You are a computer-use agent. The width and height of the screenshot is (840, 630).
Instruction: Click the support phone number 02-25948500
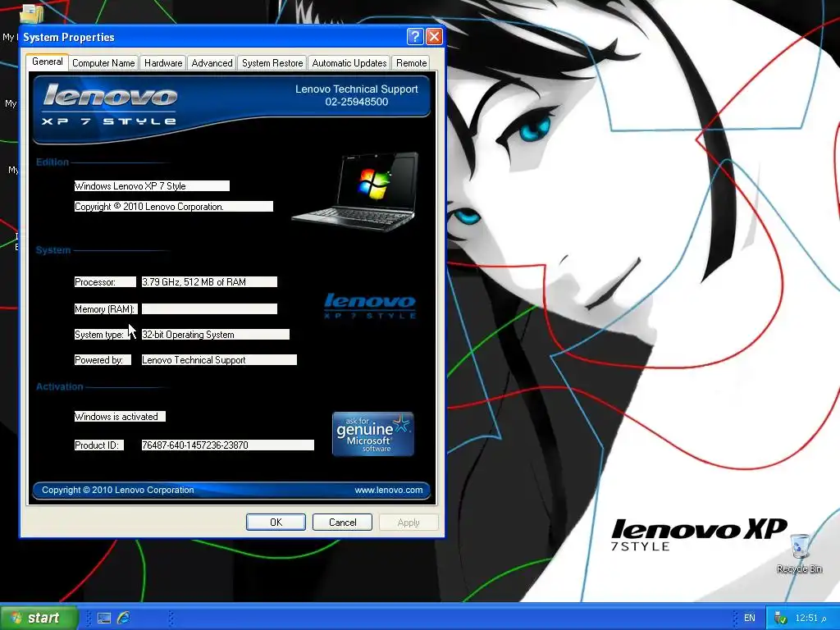(357, 102)
